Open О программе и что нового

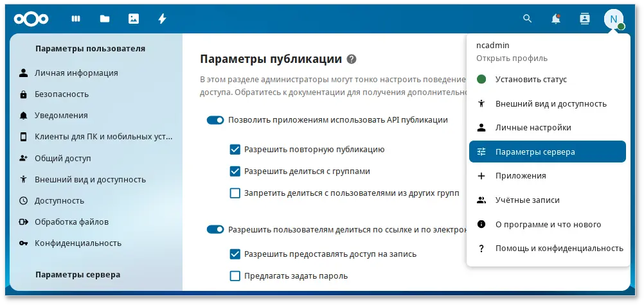click(x=548, y=225)
